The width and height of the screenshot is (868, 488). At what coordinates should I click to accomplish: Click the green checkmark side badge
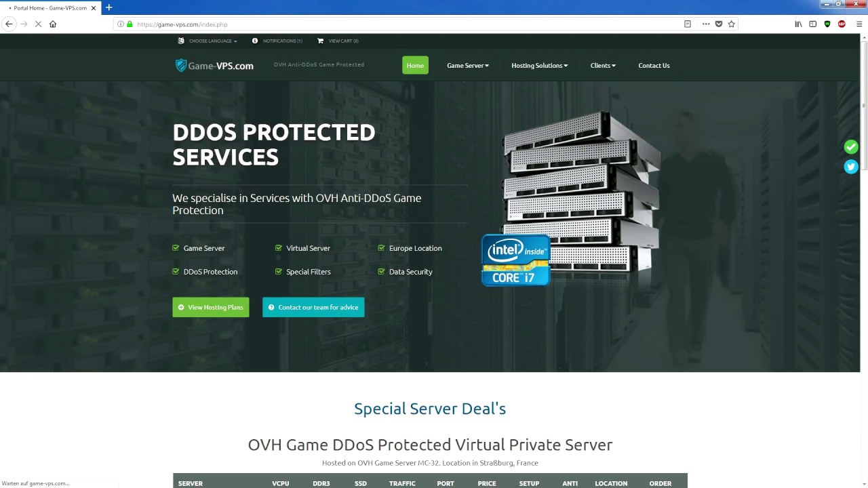[851, 146]
